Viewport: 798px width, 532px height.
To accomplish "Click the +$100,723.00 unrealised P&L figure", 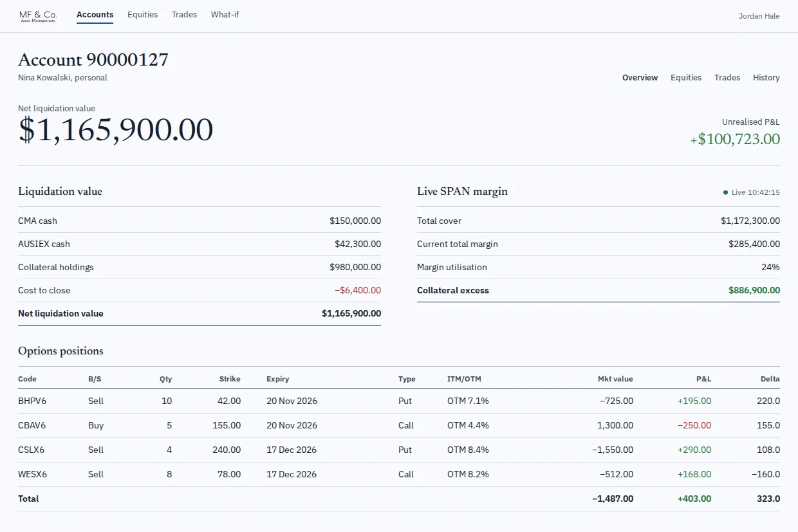I will point(735,139).
